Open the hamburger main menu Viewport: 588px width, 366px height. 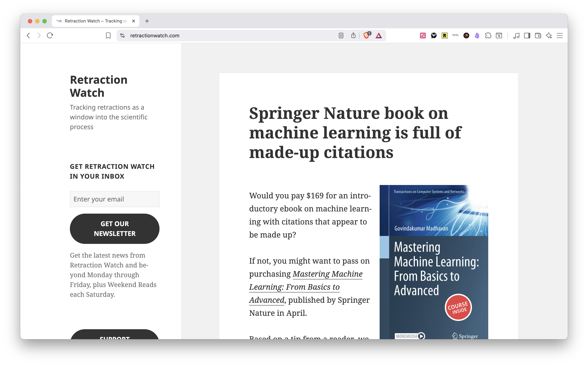560,36
